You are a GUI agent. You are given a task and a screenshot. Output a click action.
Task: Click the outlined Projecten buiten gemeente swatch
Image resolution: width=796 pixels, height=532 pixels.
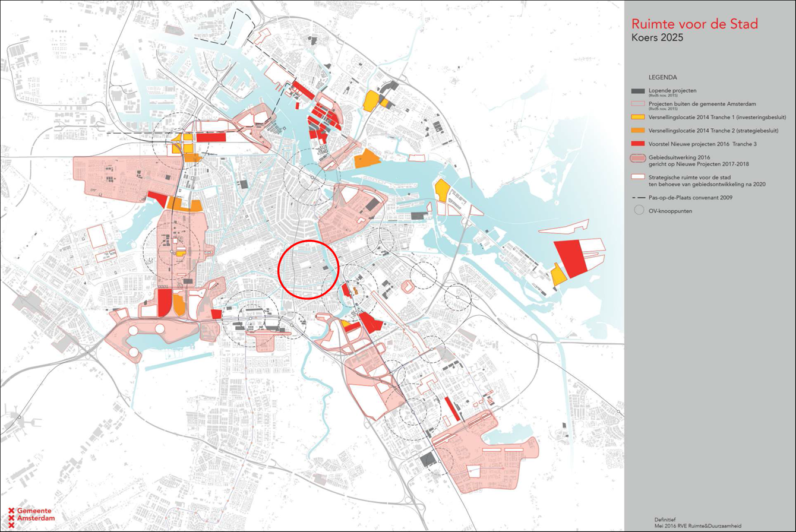click(639, 102)
